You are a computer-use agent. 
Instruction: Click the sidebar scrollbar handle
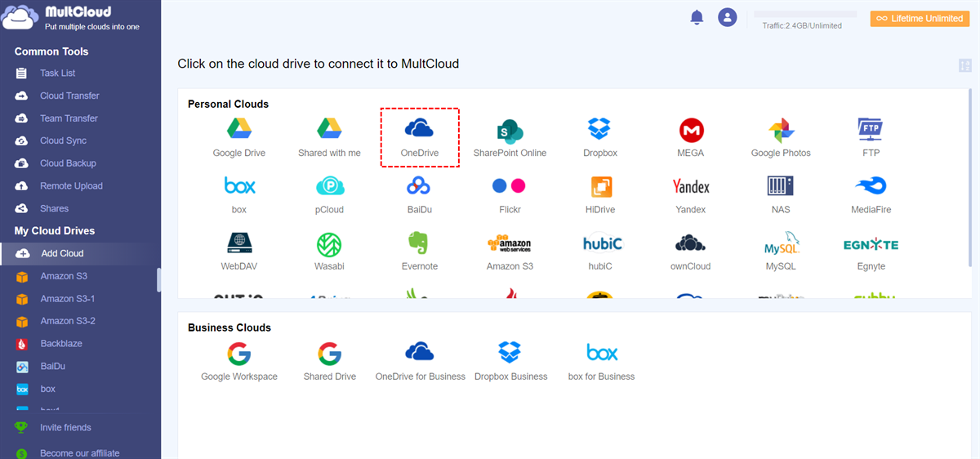coord(158,279)
